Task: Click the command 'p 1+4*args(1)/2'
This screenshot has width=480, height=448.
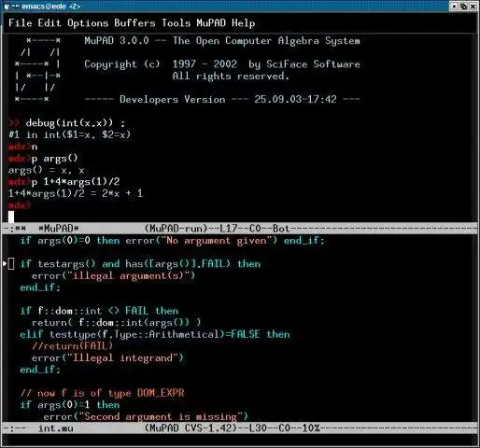Action: coord(76,182)
